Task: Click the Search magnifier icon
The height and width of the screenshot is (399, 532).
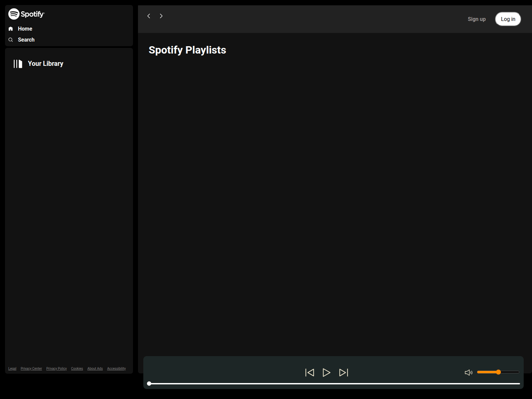Action: 11,40
